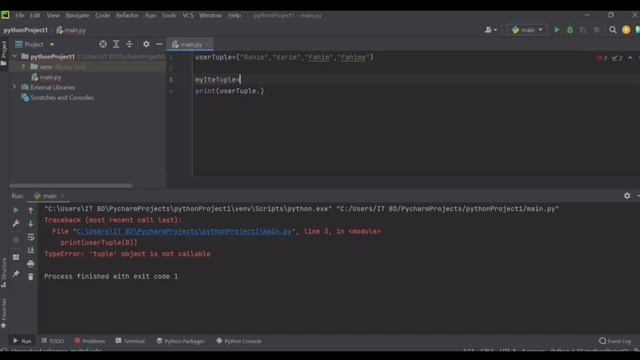
Task: Click Structure vertical side tab
Action: click(x=4, y=273)
